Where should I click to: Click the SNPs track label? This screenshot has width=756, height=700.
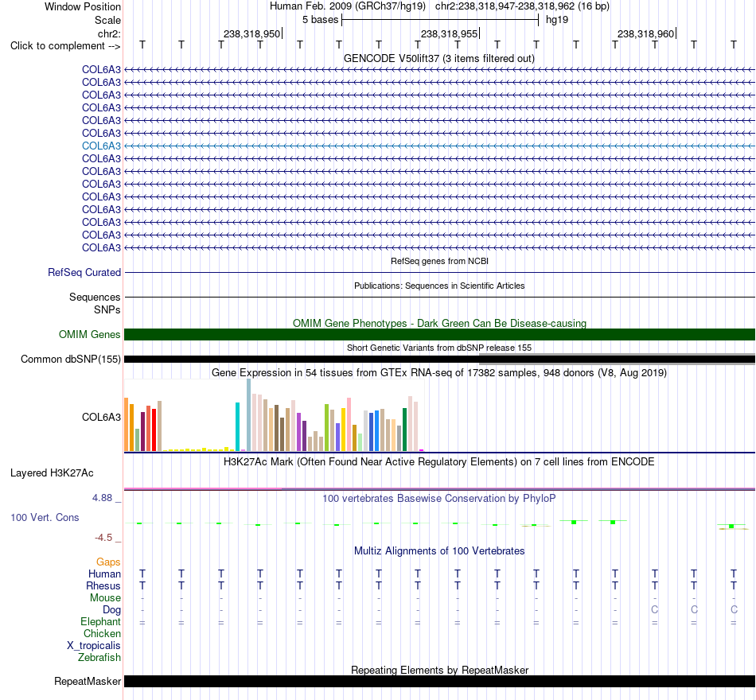coord(107,309)
